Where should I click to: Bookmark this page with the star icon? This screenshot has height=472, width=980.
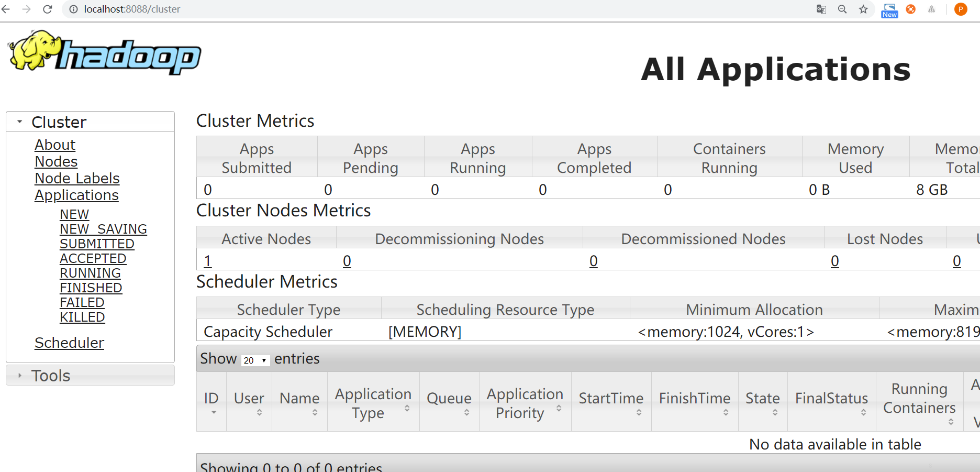pyautogui.click(x=863, y=9)
